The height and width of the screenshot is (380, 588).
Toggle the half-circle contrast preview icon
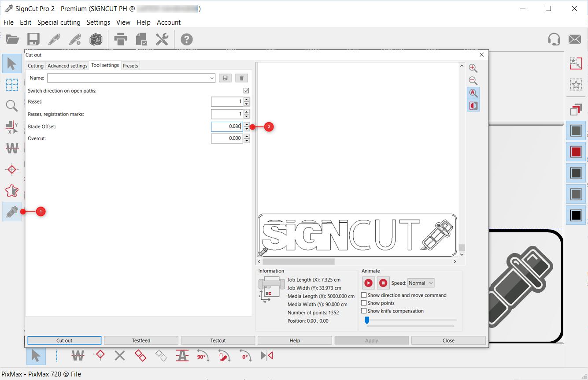click(x=473, y=106)
